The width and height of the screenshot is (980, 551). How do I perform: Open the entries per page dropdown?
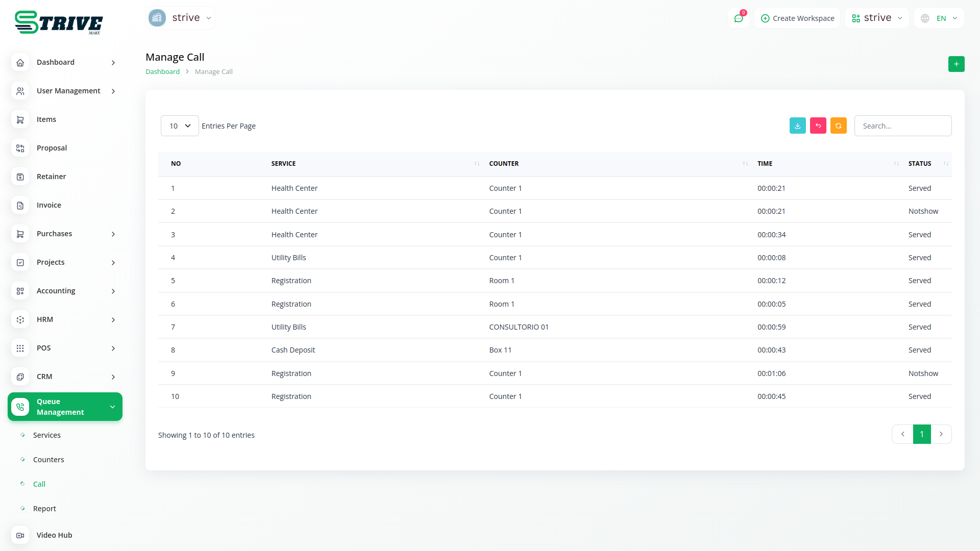180,126
